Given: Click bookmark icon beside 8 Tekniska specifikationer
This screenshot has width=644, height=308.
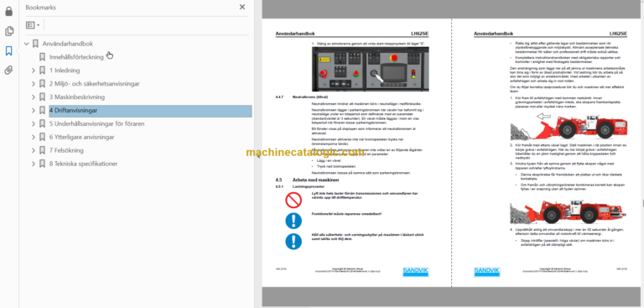Looking at the screenshot, I should pyautogui.click(x=42, y=164).
